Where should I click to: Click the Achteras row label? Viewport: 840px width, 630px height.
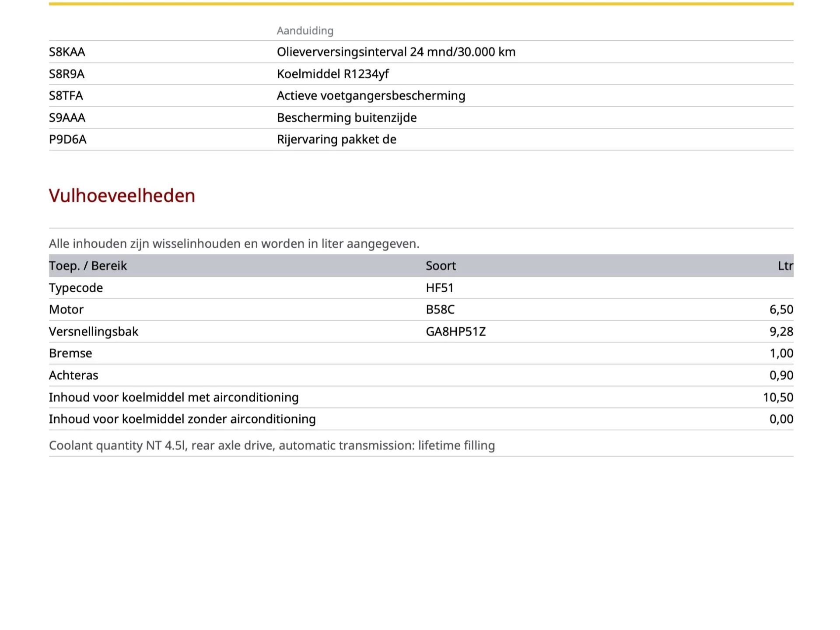[x=73, y=375]
